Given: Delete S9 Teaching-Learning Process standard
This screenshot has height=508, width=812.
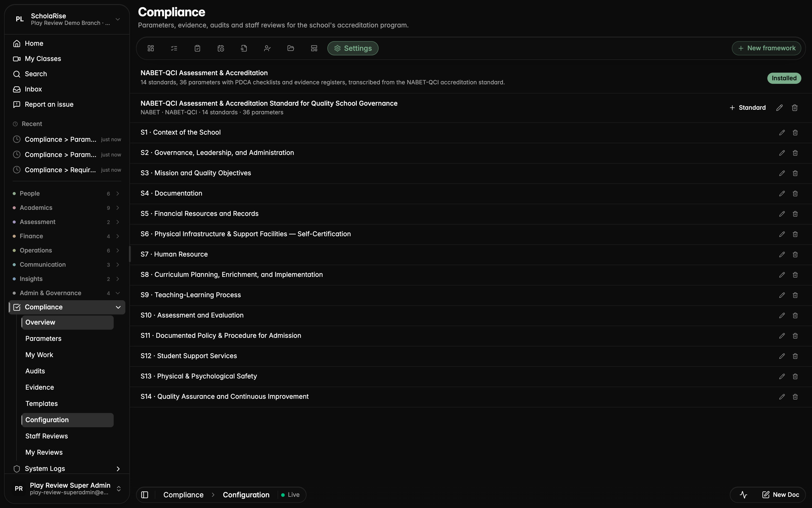Looking at the screenshot, I should 795,295.
